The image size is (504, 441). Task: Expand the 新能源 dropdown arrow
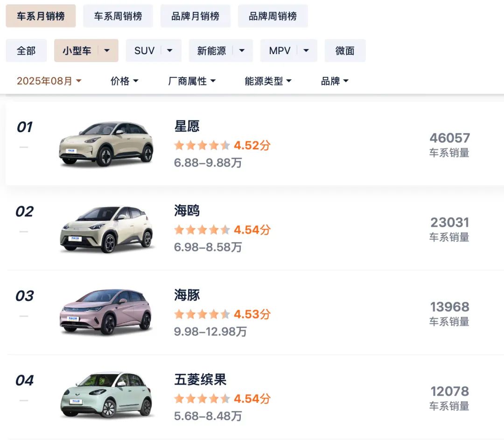click(242, 51)
